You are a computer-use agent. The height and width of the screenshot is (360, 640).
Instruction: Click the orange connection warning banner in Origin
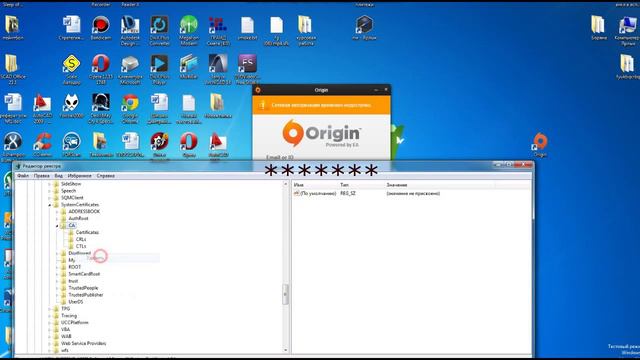321,105
